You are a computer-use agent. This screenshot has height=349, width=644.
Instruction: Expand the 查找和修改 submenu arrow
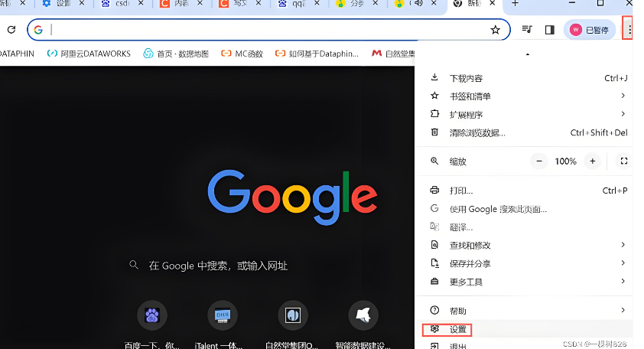623,245
